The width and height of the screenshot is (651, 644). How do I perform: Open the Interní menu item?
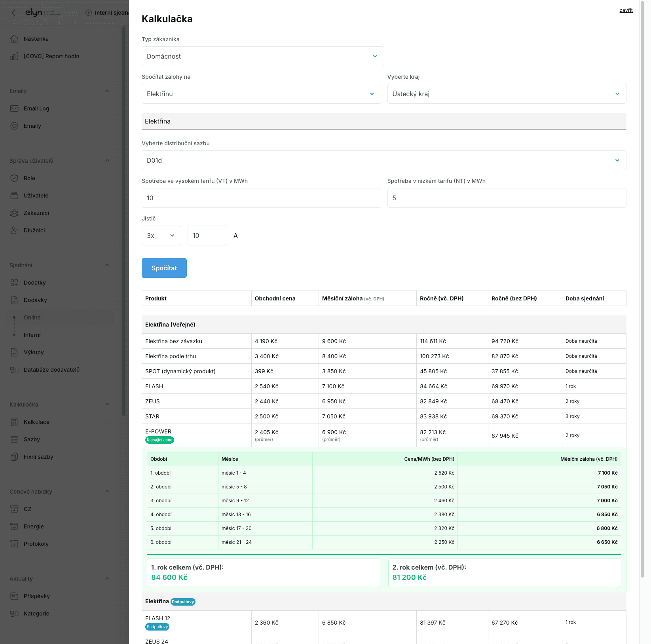(x=32, y=335)
